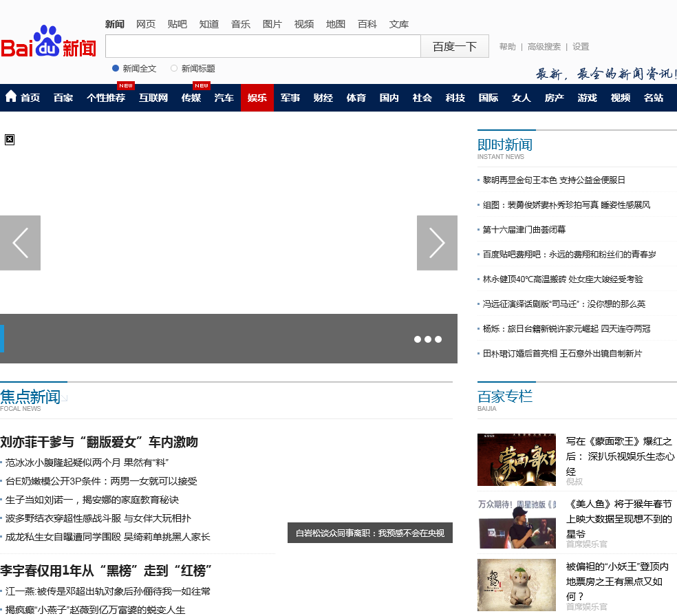Open 百家 in the navigation bar

[63, 98]
